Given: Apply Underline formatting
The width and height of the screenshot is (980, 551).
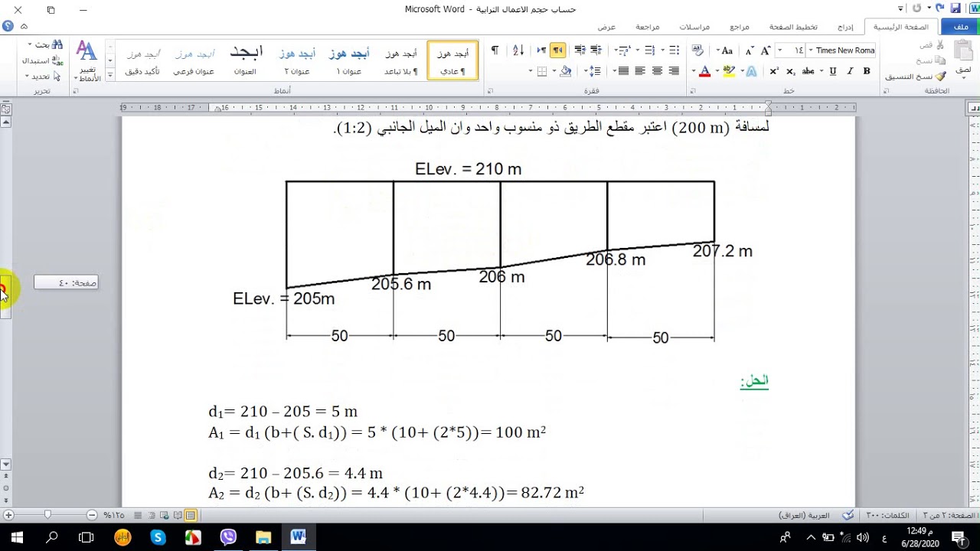Looking at the screenshot, I should [833, 71].
